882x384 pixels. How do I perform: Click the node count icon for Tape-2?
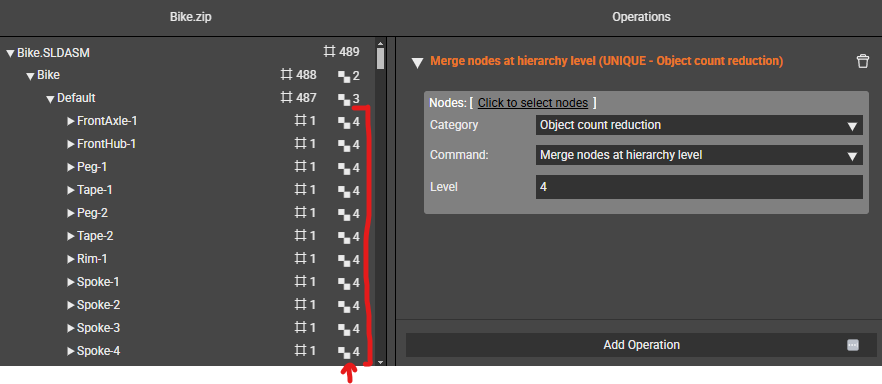tap(301, 236)
